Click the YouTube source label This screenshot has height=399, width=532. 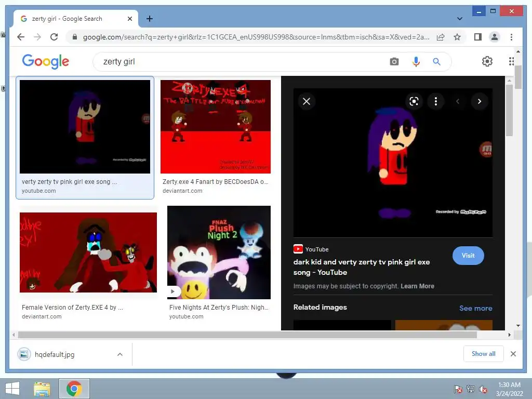311,249
